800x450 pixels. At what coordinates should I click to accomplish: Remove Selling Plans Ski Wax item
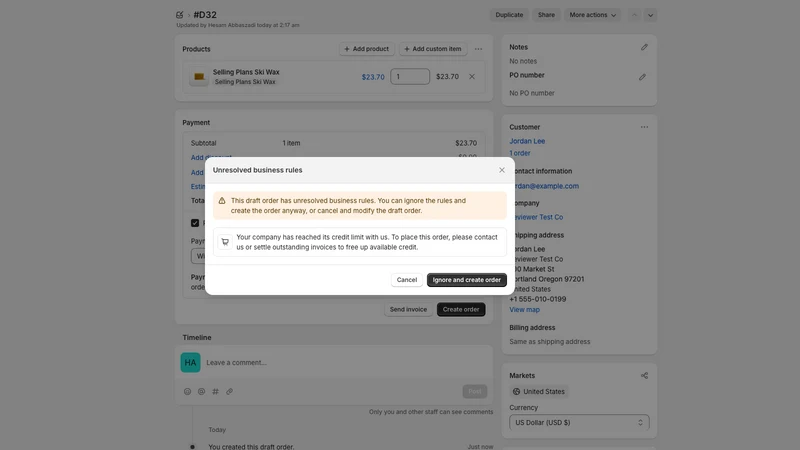click(472, 77)
